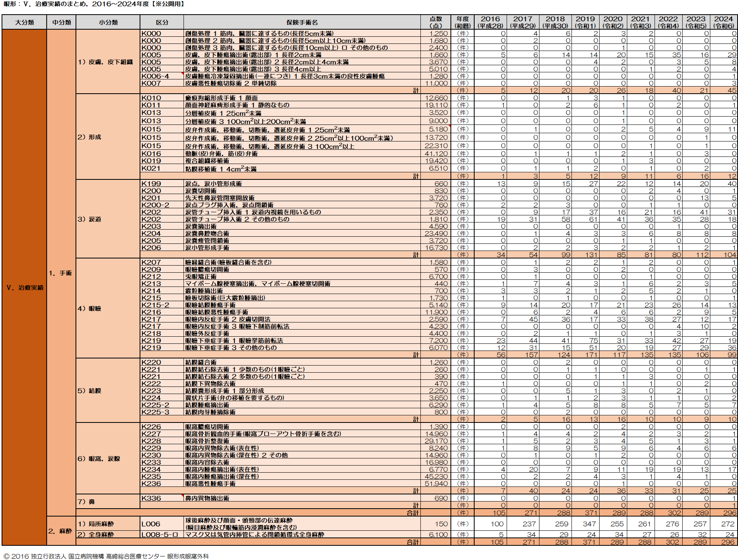Click the 2. 麻酔 middle category cell
Screen dimensions: 738x560
click(x=61, y=531)
